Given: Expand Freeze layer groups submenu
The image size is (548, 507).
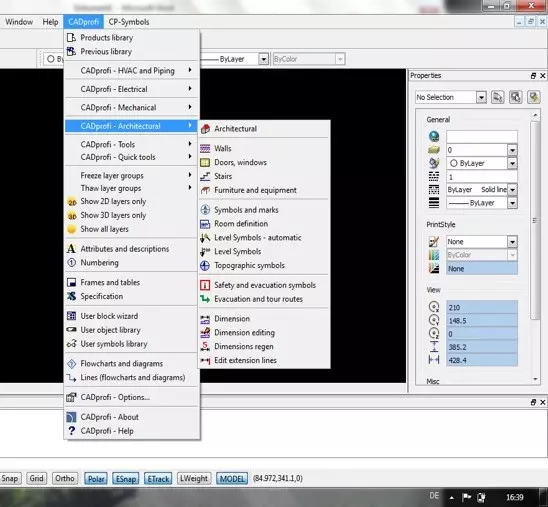Looking at the screenshot, I should (132, 175).
